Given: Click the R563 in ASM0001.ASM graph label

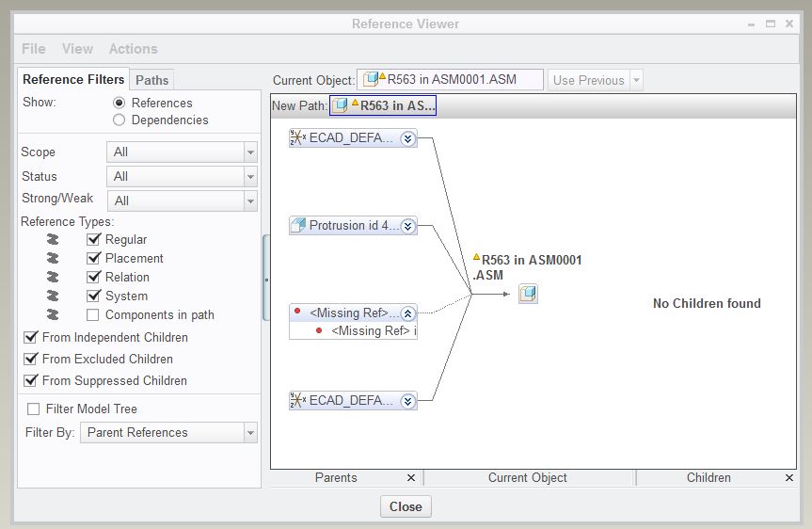Looking at the screenshot, I should pos(527,267).
